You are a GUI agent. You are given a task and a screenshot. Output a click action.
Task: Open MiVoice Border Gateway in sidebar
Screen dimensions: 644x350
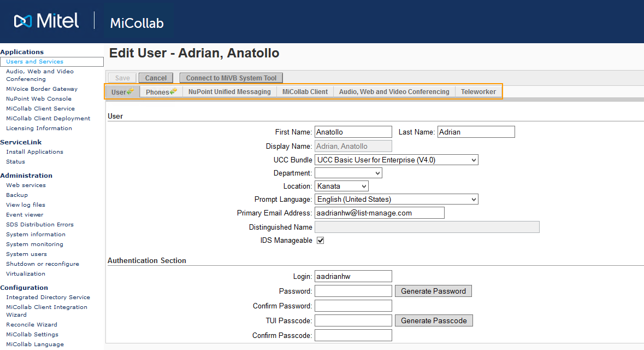pyautogui.click(x=42, y=89)
